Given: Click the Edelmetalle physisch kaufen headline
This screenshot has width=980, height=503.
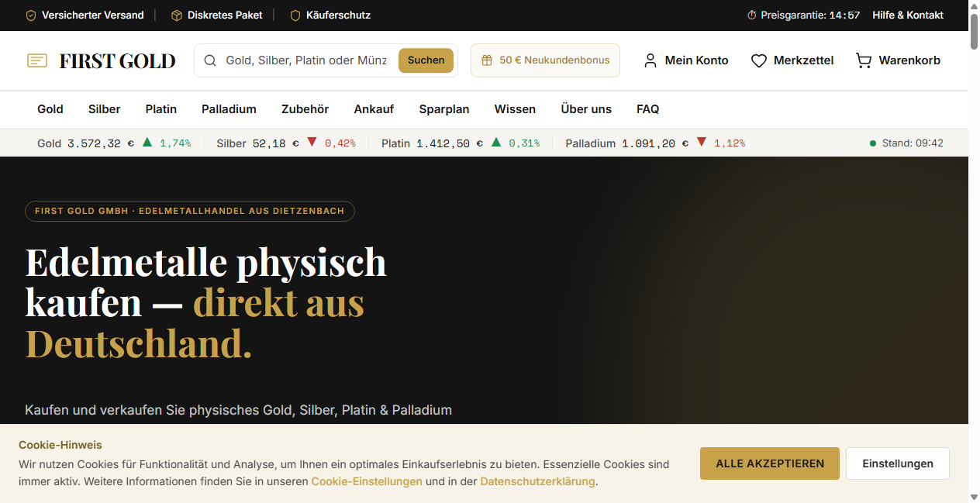Looking at the screenshot, I should [206, 303].
